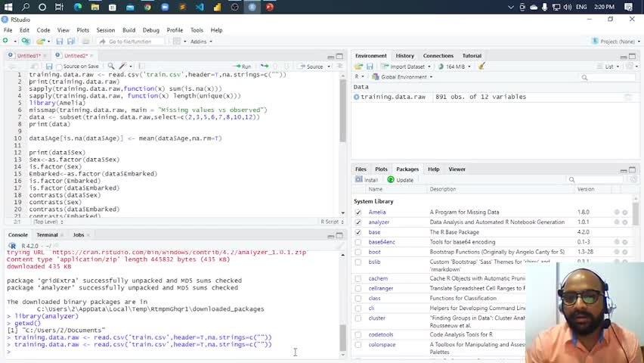The width and height of the screenshot is (644, 363).
Task: Toggle the Source on Save checkbox
Action: [x=60, y=67]
